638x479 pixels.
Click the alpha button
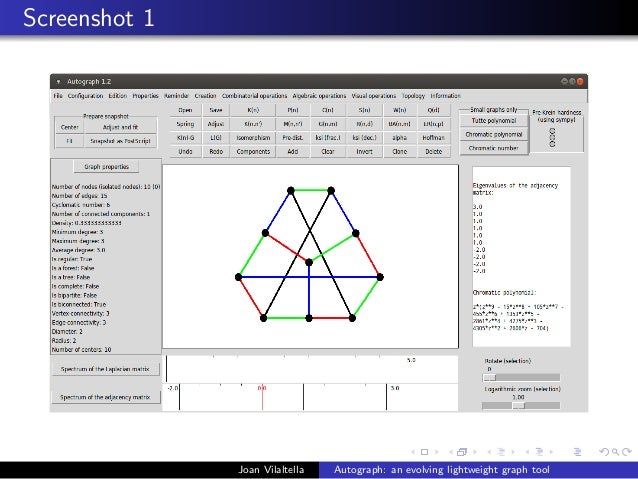pyautogui.click(x=400, y=138)
